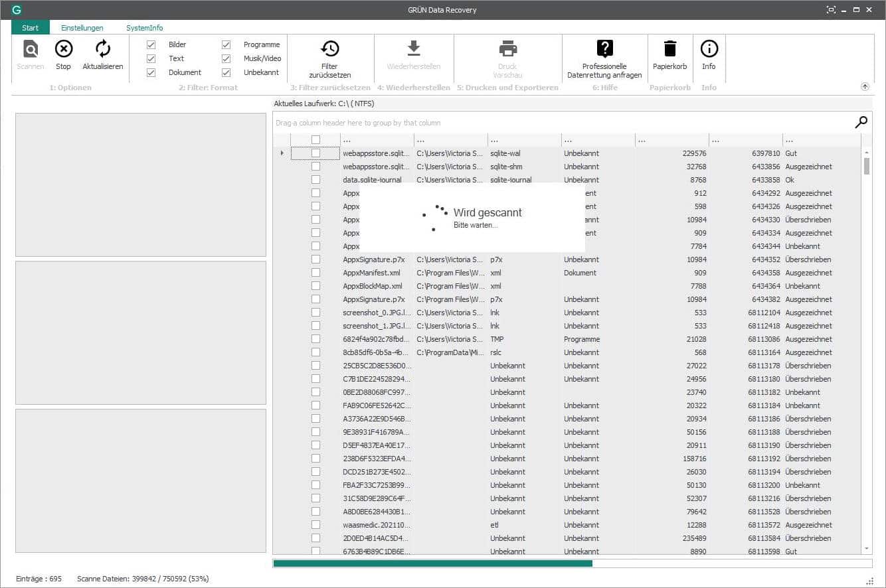Check the waasmedic row checkbox
The height and width of the screenshot is (588, 886).
pos(315,525)
